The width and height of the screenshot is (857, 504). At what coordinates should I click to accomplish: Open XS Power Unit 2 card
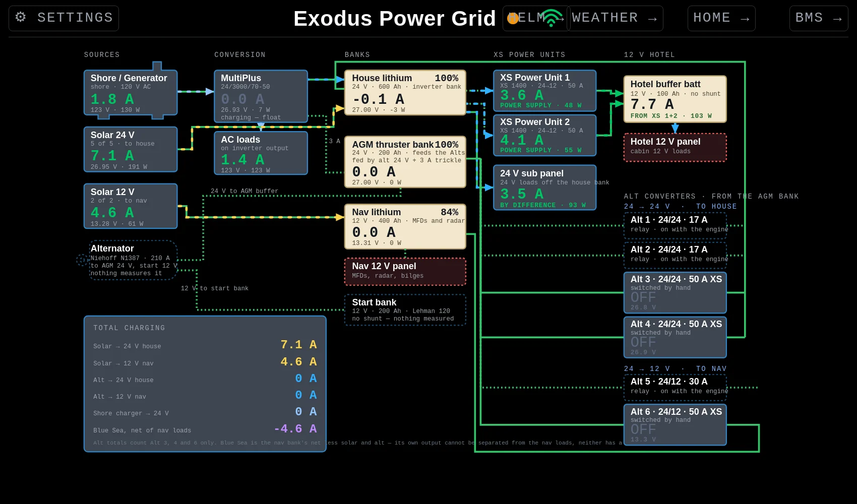point(545,136)
